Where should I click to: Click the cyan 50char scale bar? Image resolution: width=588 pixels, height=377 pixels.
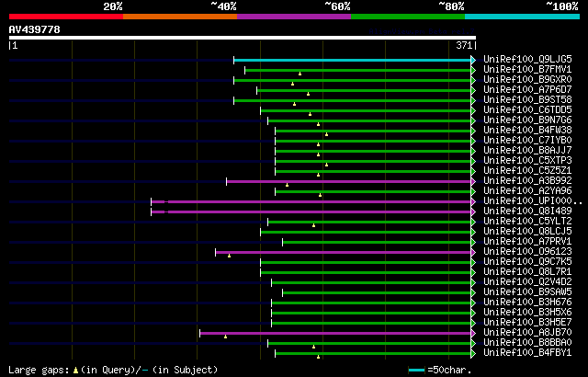416,371
